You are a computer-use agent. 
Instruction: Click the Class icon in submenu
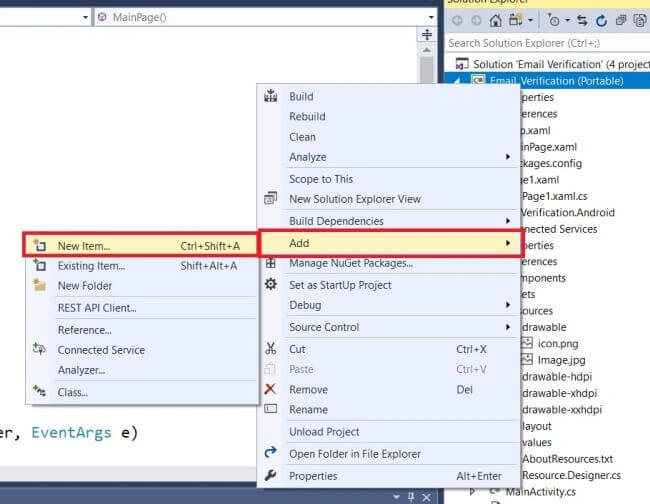39,391
